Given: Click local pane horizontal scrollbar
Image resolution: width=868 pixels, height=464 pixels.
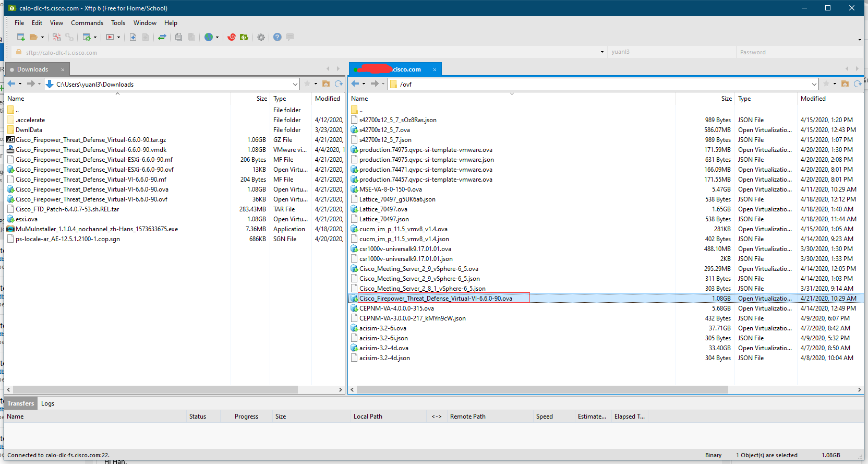Looking at the screenshot, I should click(155, 390).
